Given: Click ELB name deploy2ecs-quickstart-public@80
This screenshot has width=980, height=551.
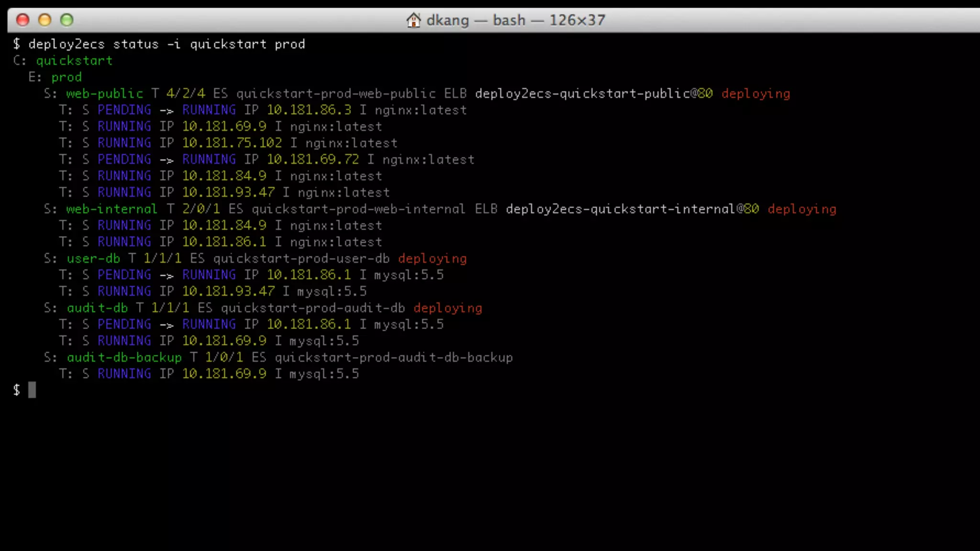Looking at the screenshot, I should (x=593, y=94).
